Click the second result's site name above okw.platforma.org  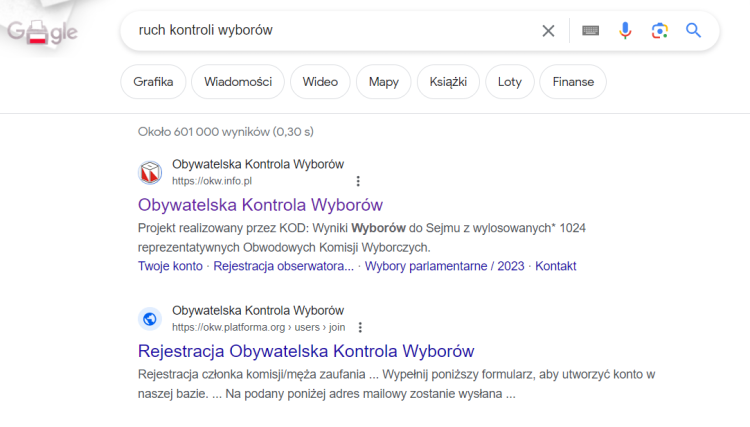pos(258,311)
